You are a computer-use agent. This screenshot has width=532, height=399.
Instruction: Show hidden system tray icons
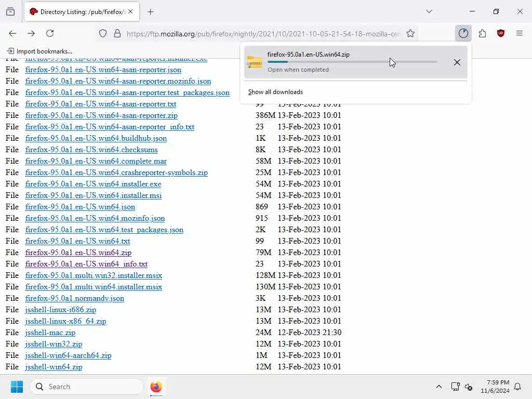pyautogui.click(x=438, y=387)
